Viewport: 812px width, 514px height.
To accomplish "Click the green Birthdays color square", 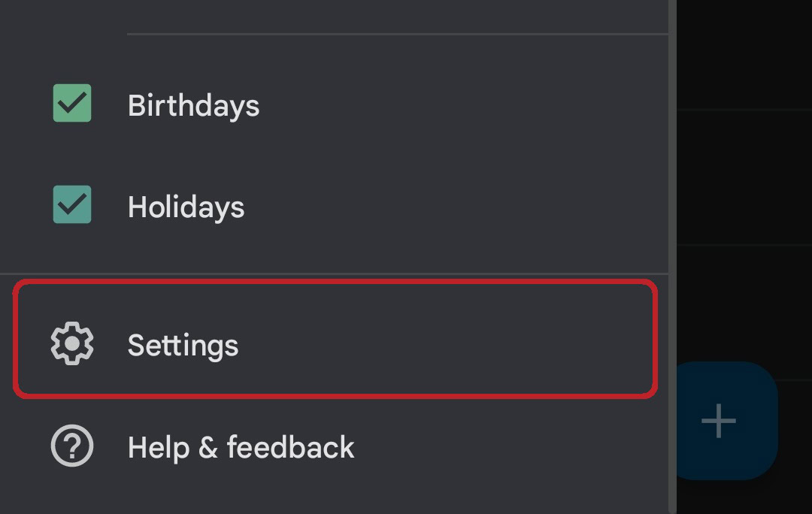I will (72, 103).
